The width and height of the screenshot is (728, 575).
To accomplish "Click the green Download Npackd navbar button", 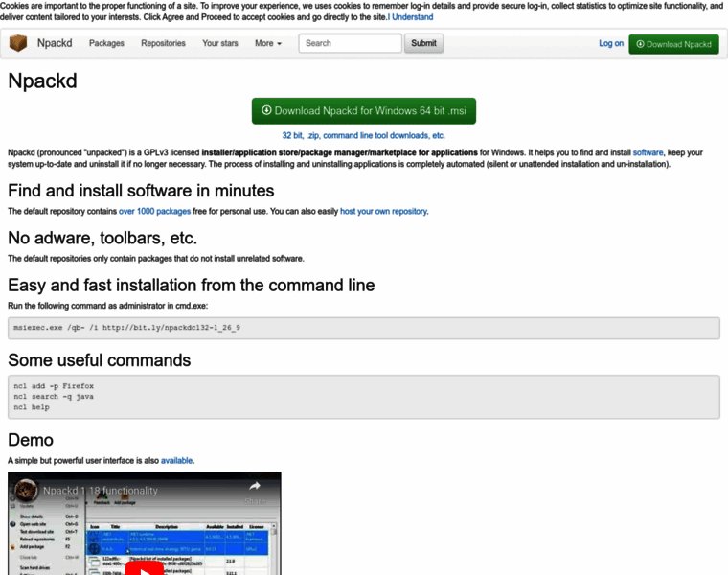I will pyautogui.click(x=673, y=44).
